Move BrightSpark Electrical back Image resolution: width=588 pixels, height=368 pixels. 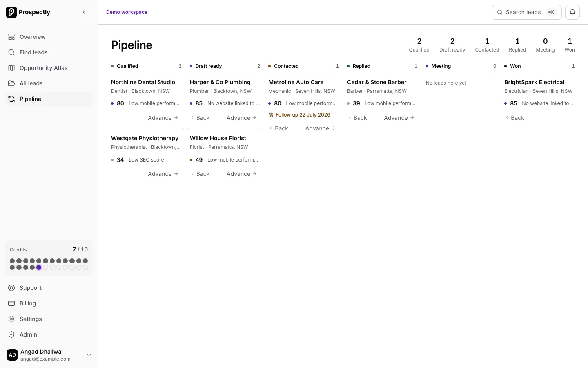point(515,118)
